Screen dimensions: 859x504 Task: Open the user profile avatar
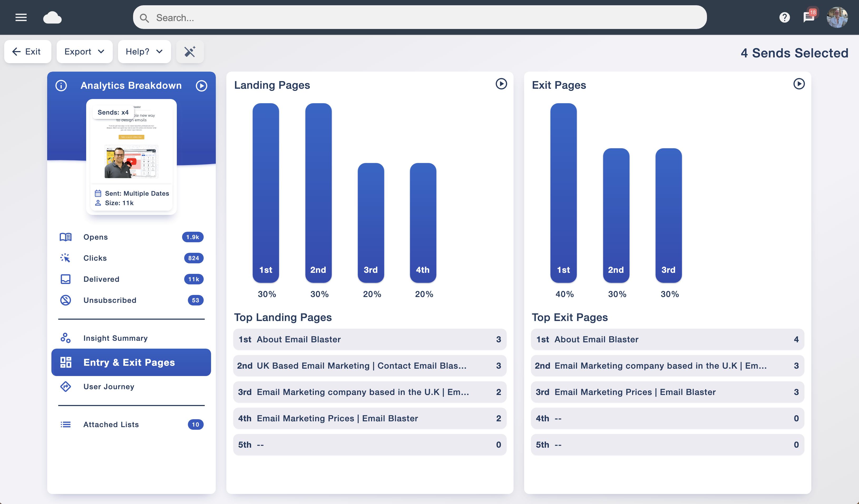(x=837, y=17)
